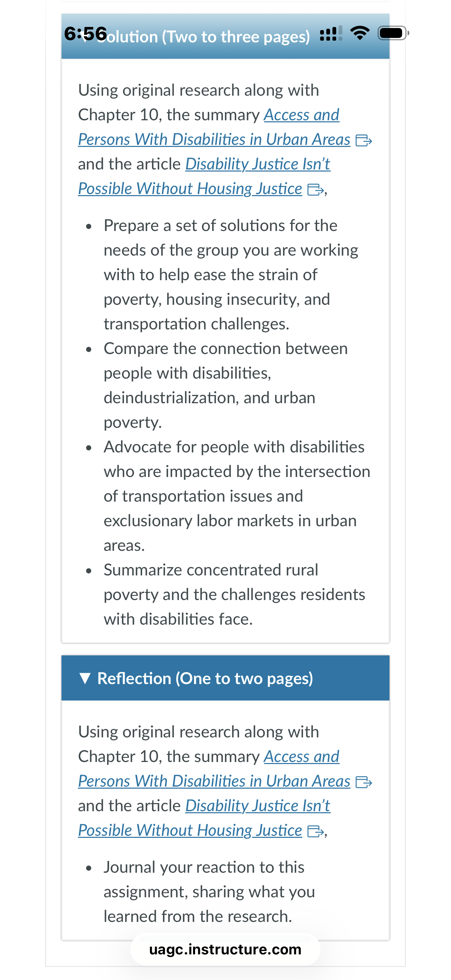Open external link icon after Housing Justice in Reflection
Screen dimensions: 451x980
[316, 831]
